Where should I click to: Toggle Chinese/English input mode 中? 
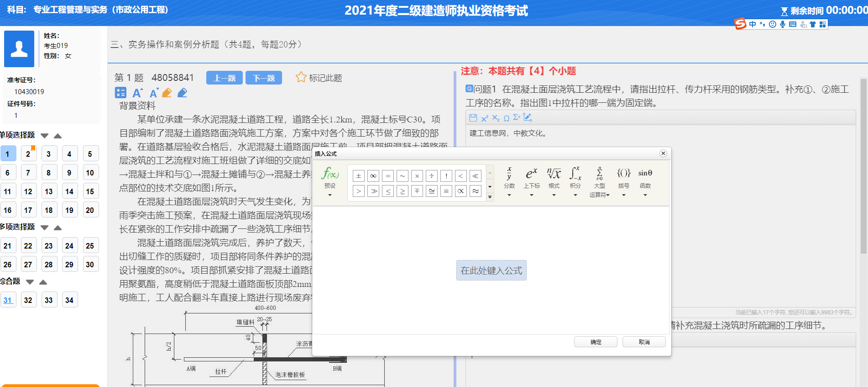pos(753,24)
